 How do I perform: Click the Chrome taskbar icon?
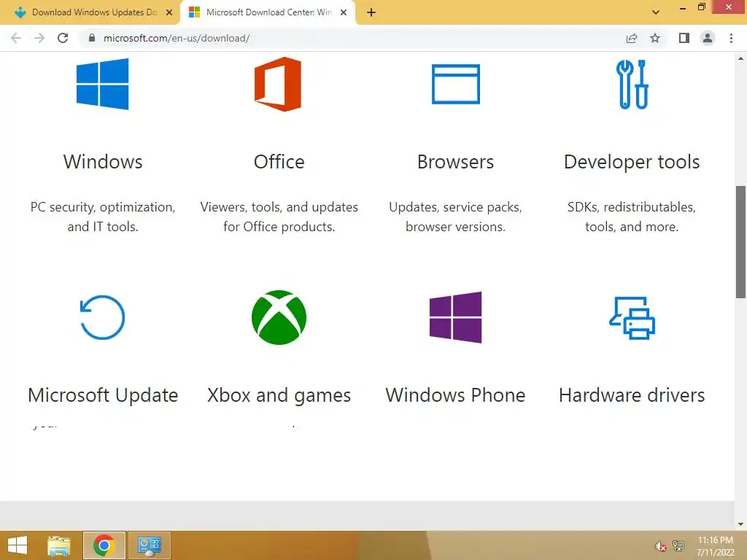tap(104, 545)
